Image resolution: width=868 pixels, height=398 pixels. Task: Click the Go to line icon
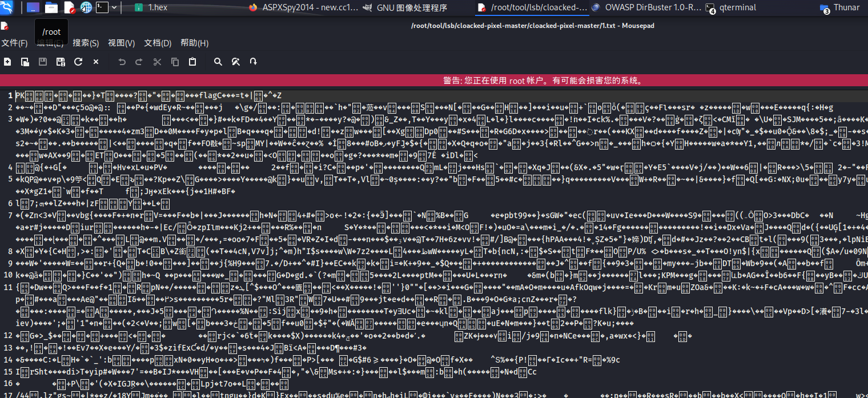pos(253,62)
